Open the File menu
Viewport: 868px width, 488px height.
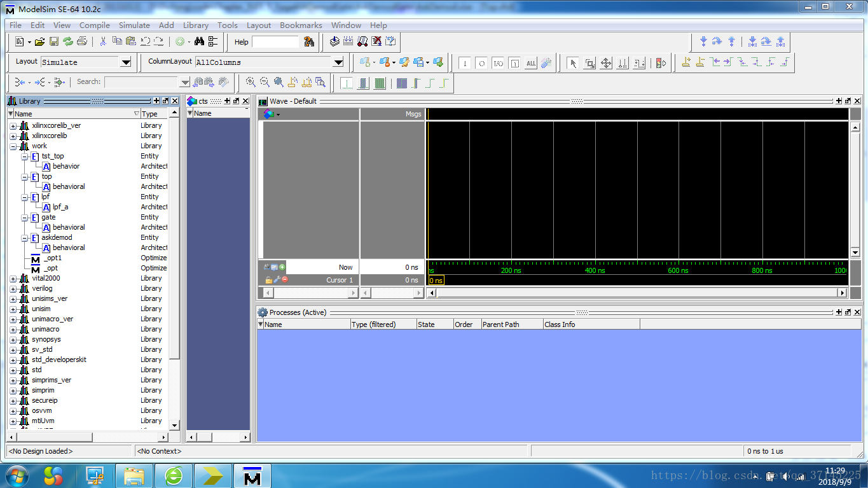coord(15,25)
